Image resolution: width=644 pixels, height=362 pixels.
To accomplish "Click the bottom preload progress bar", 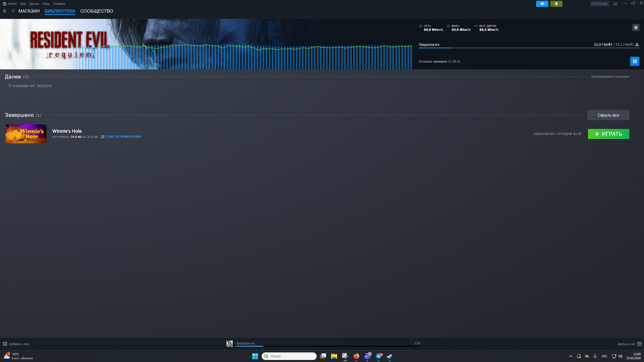I will tap(328, 346).
